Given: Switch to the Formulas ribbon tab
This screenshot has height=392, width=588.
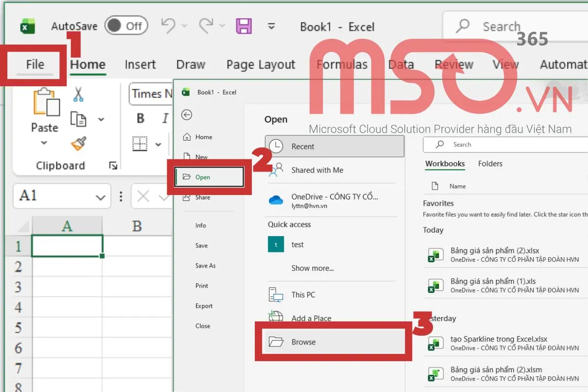Looking at the screenshot, I should (342, 64).
